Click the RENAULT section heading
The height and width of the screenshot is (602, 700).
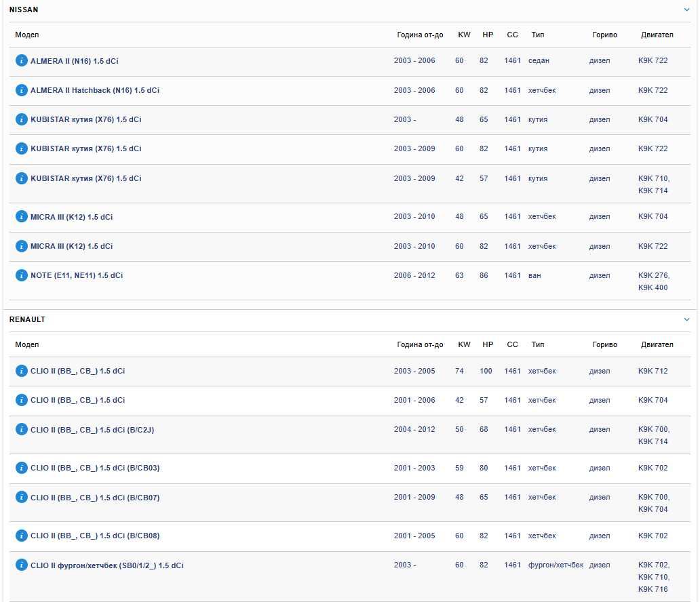pyautogui.click(x=27, y=319)
